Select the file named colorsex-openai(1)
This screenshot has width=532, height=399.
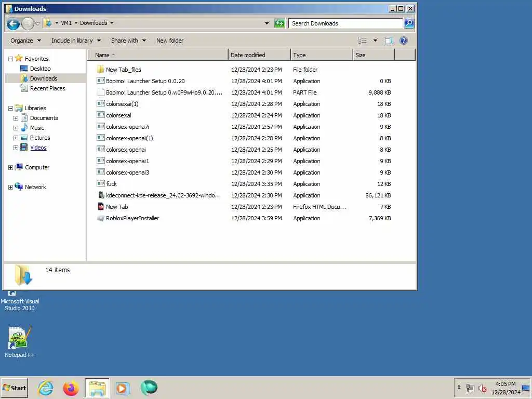pos(129,138)
